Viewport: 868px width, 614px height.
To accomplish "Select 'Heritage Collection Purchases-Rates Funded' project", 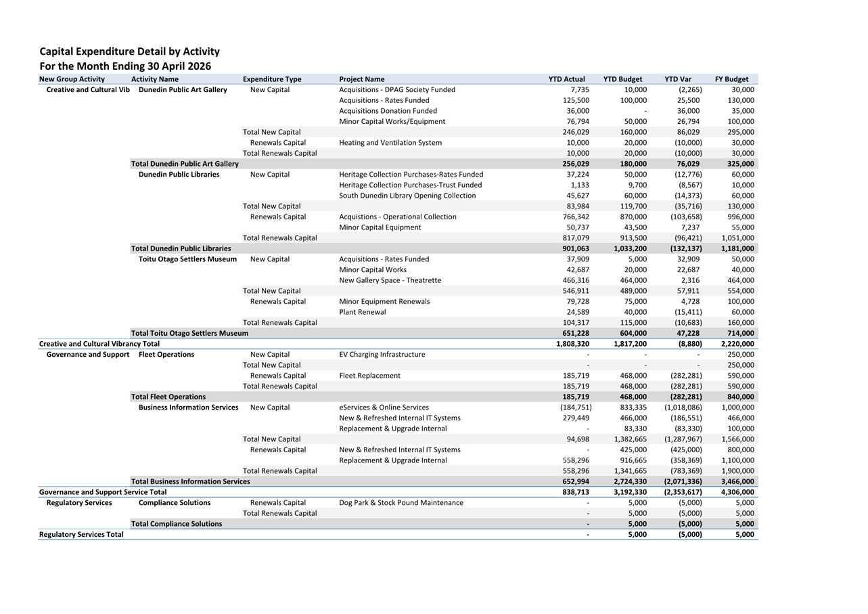I will click(x=411, y=175).
